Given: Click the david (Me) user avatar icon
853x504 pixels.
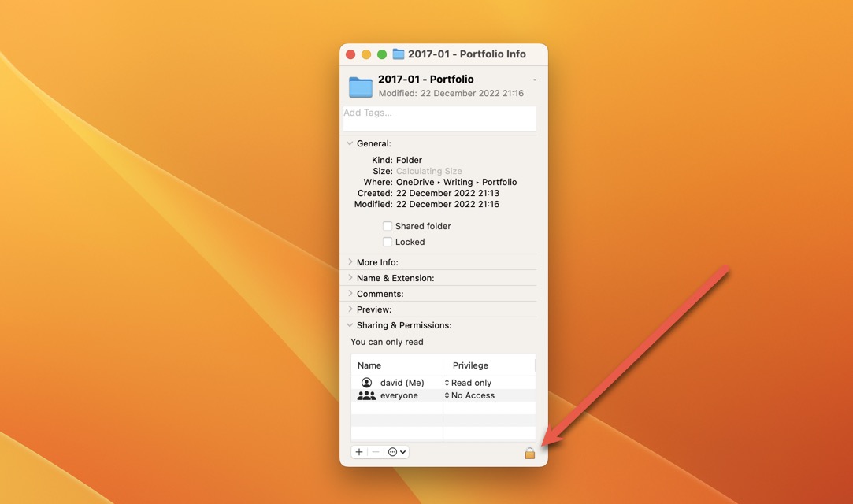Looking at the screenshot, I should pos(366,382).
